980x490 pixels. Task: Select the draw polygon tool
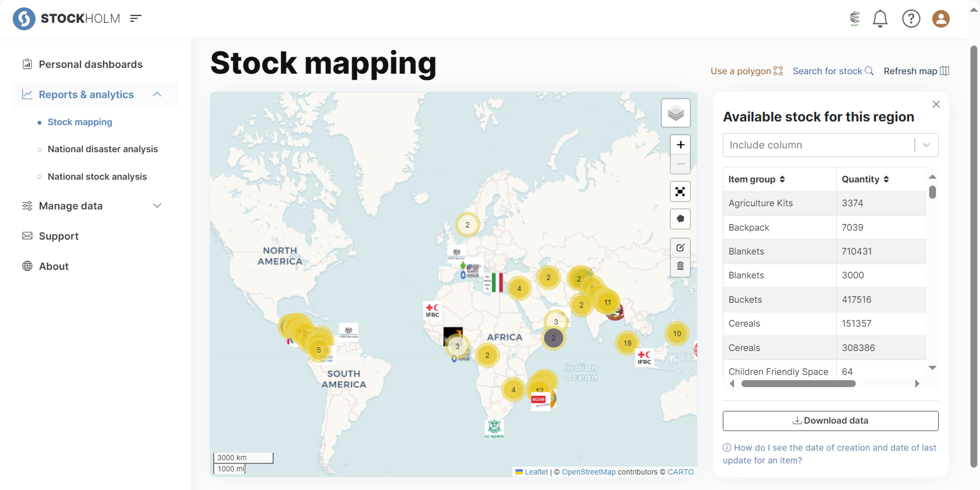coord(680,219)
